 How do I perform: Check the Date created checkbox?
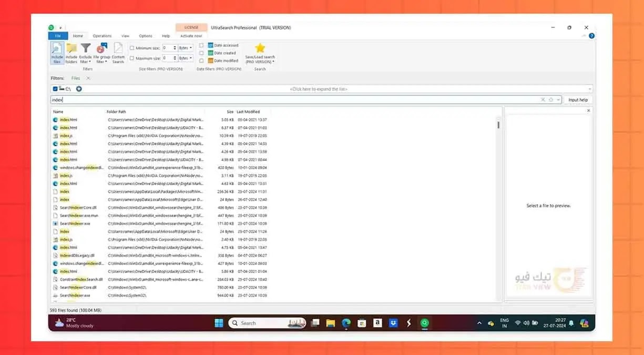click(x=201, y=53)
